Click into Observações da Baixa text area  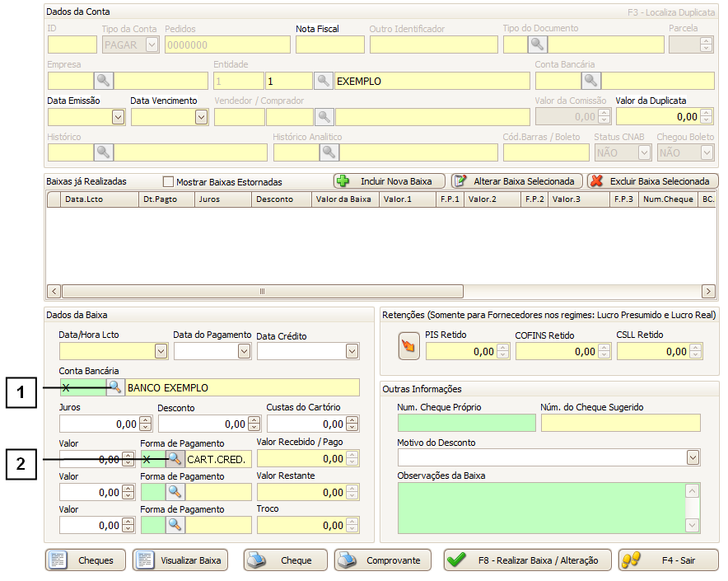(x=542, y=507)
